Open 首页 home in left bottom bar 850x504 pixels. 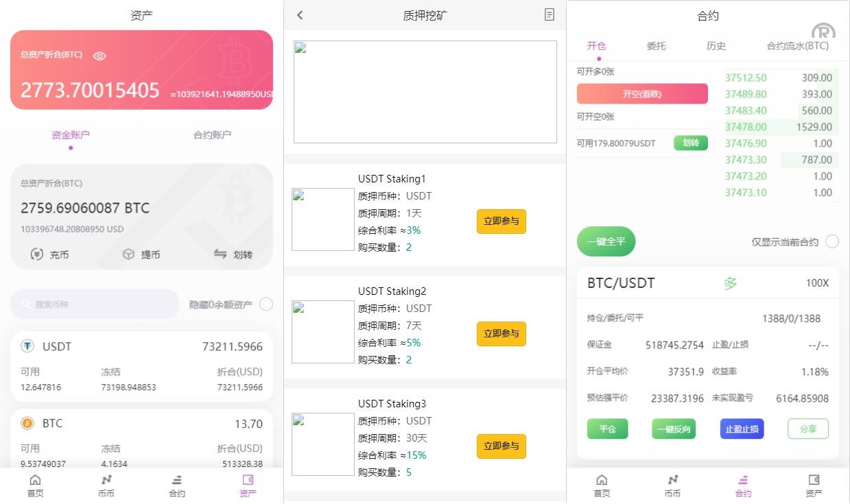(35, 485)
